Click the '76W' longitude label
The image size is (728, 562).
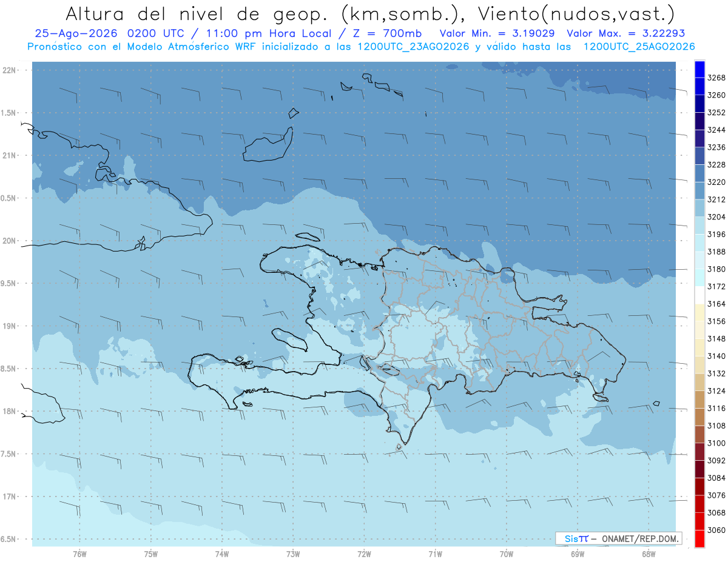coord(79,554)
